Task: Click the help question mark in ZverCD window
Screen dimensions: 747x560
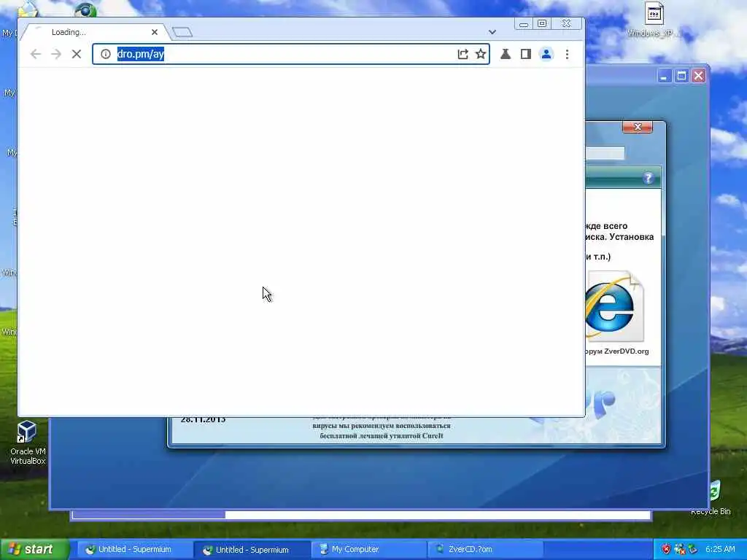Action: tap(648, 178)
